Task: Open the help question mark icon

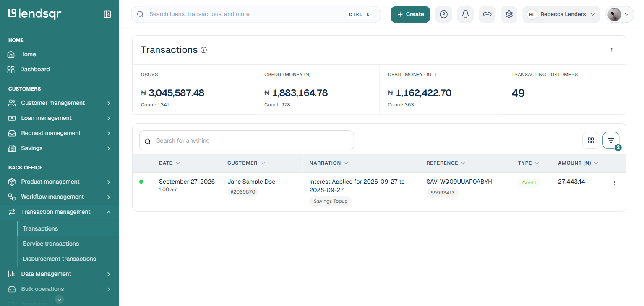Action: coord(443,14)
